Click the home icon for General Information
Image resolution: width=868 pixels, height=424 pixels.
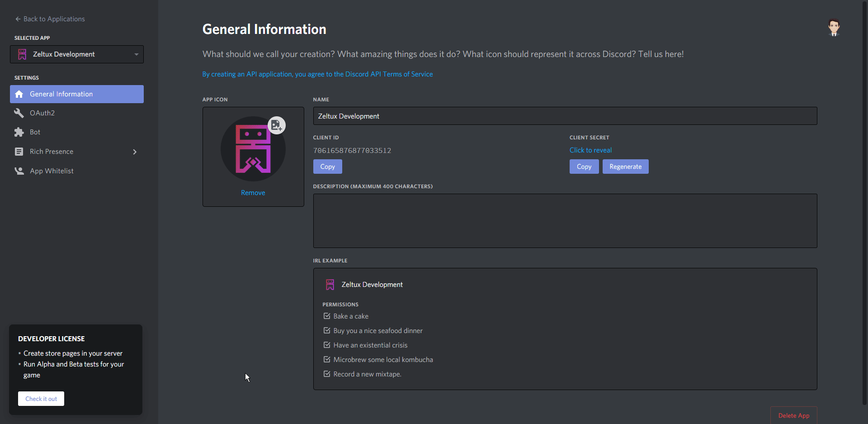(x=19, y=94)
